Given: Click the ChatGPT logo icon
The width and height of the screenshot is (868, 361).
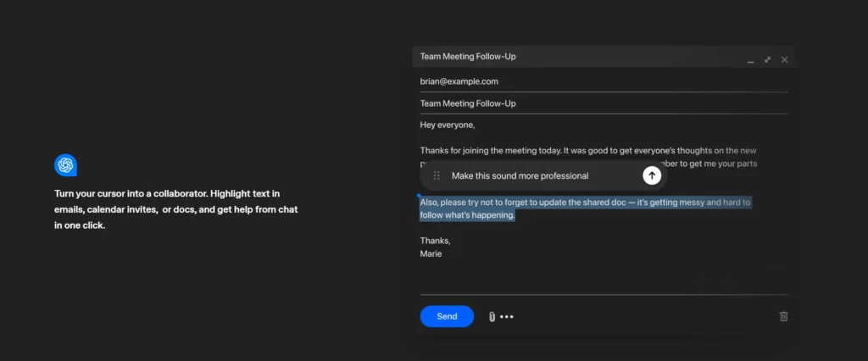Looking at the screenshot, I should 65,165.
